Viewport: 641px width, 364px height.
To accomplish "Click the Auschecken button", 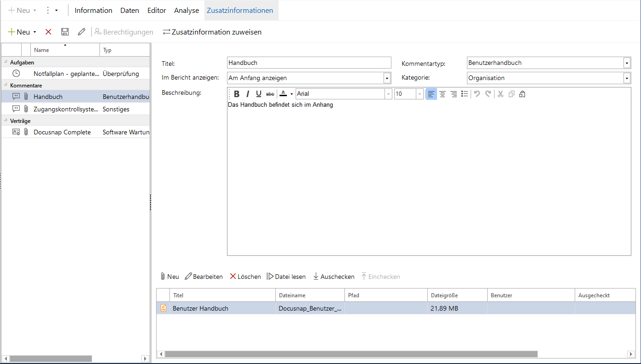I will click(334, 277).
